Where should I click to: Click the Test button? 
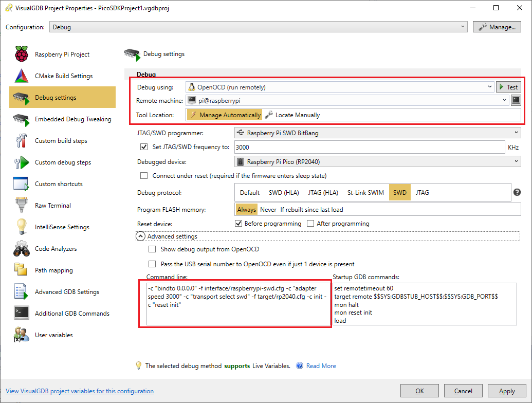(x=508, y=87)
